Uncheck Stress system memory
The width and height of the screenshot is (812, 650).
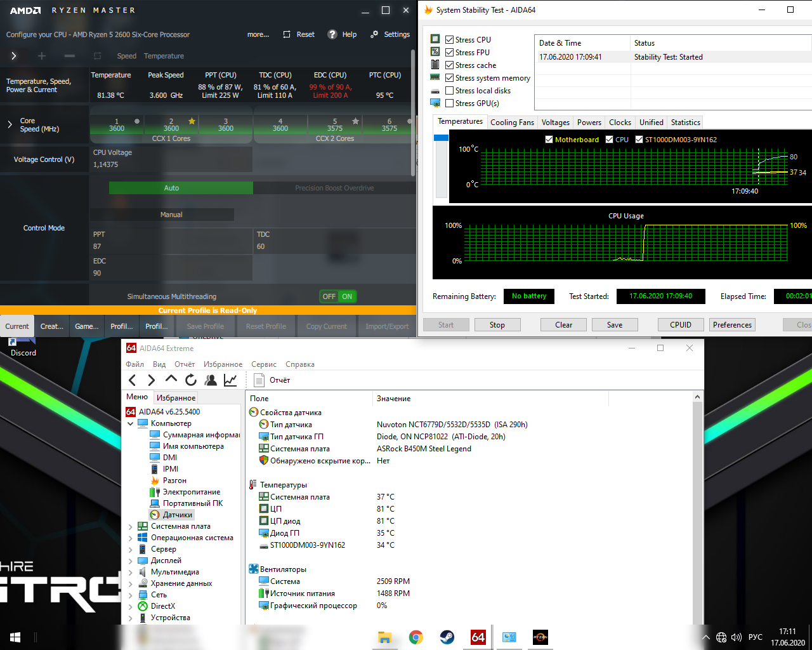(449, 77)
